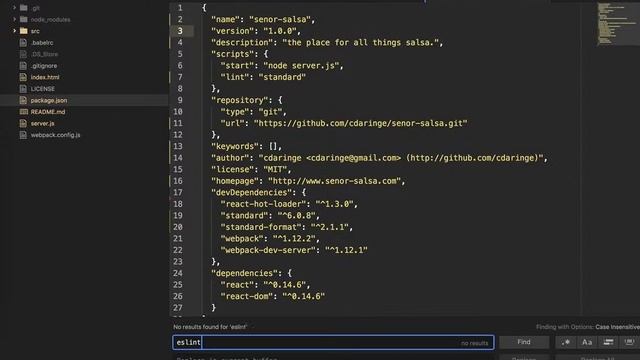This screenshot has height=360, width=640.
Task: Click the "version": "1.0.0" line
Action: click(x=256, y=31)
